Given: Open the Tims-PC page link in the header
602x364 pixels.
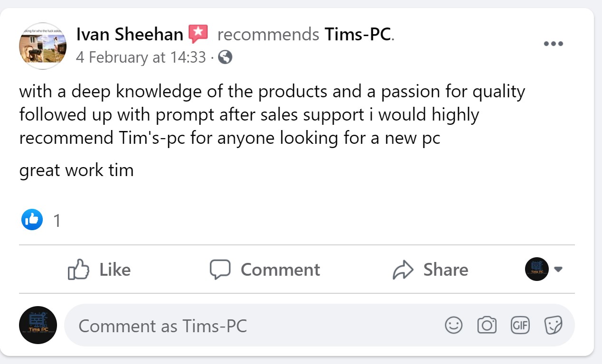Looking at the screenshot, I should (358, 34).
